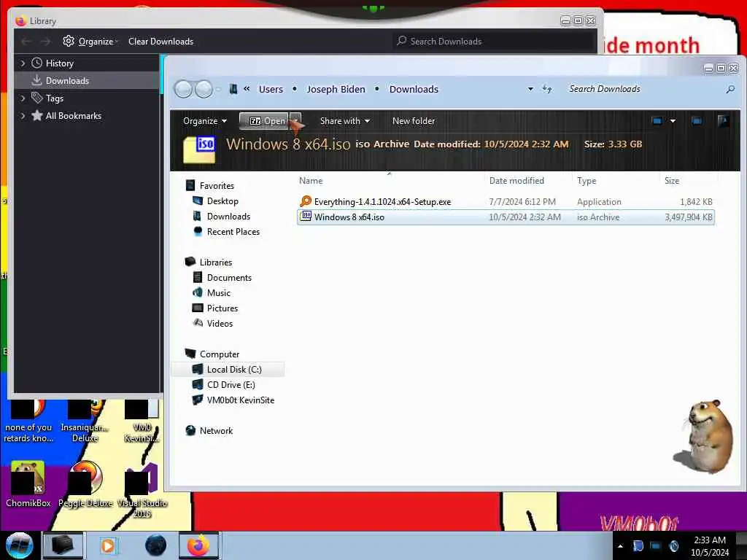Click Explorer's round Forward button
This screenshot has width=747, height=560.
[204, 89]
